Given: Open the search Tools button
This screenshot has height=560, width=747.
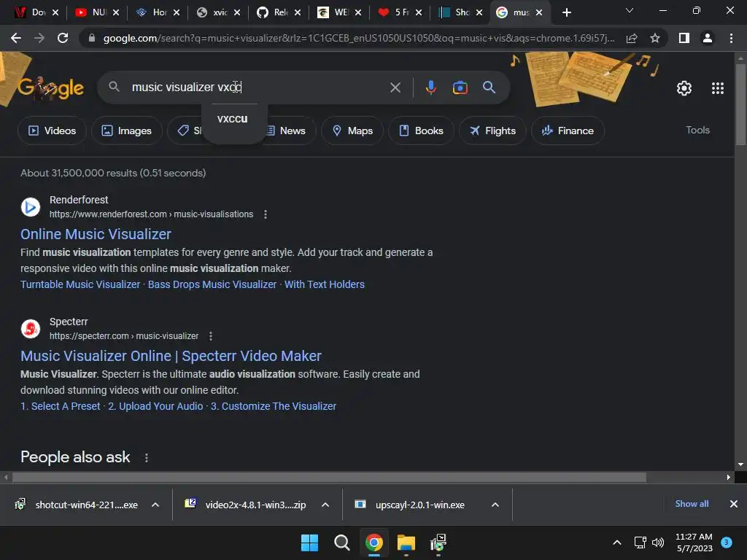Looking at the screenshot, I should coord(697,130).
